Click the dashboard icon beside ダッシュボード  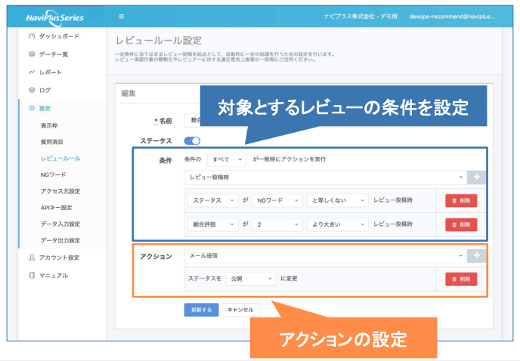point(32,36)
